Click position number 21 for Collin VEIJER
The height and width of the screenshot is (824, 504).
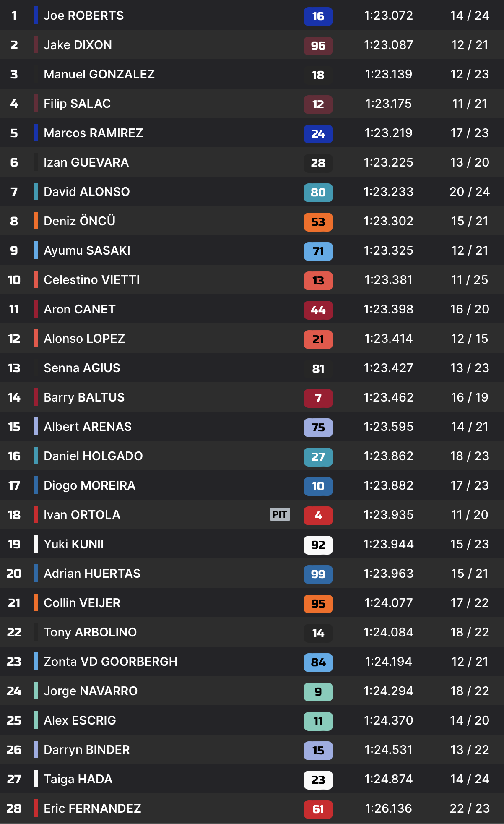click(x=14, y=603)
